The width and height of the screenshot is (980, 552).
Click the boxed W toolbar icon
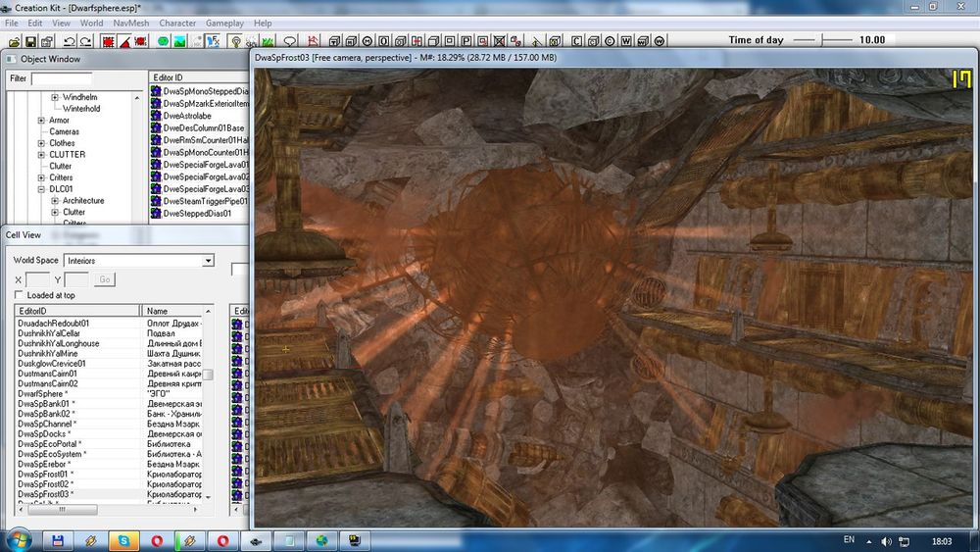(626, 41)
